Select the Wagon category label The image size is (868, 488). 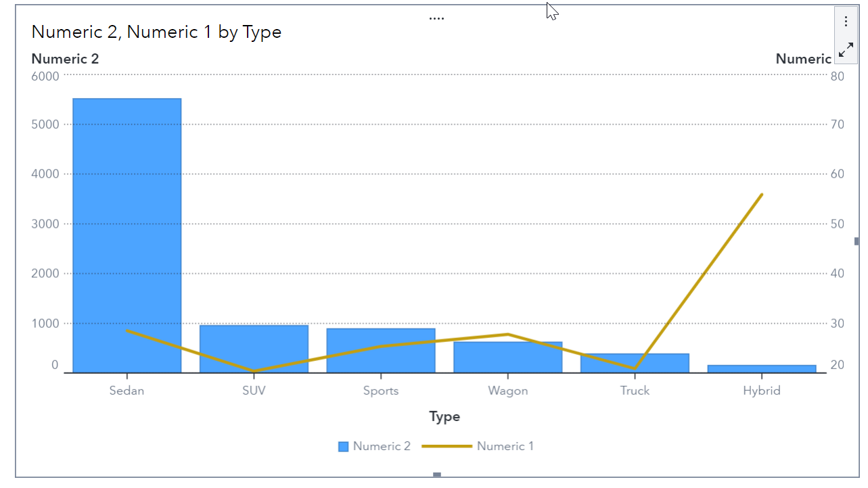point(507,391)
